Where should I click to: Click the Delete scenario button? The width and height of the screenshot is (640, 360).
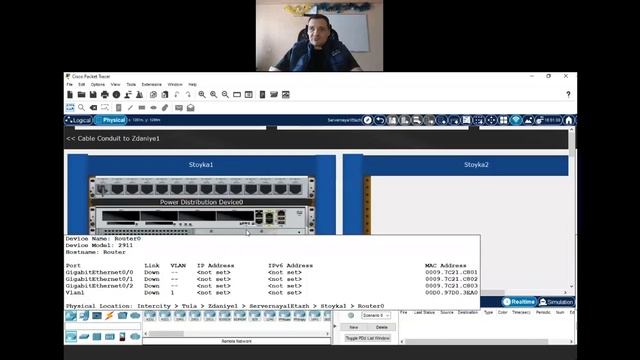(382, 327)
